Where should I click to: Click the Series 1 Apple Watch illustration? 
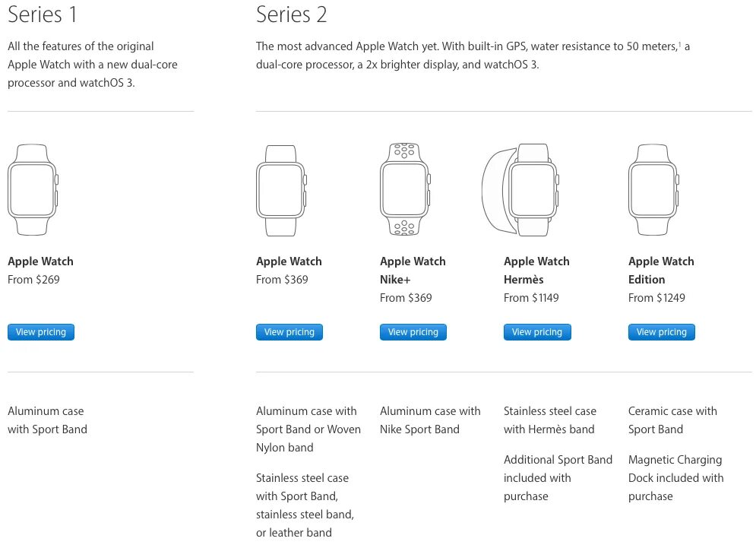[x=33, y=188]
